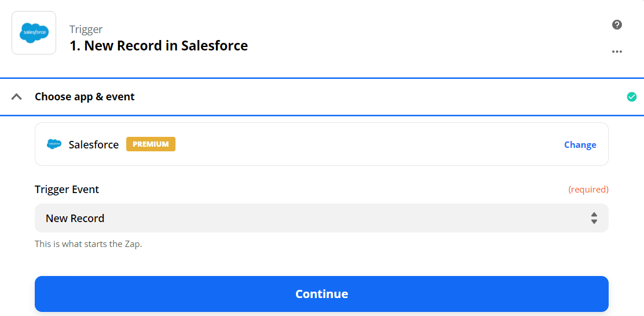Click the step title New Record in Salesforce
Screen dimensions: 644x316
[x=159, y=46]
